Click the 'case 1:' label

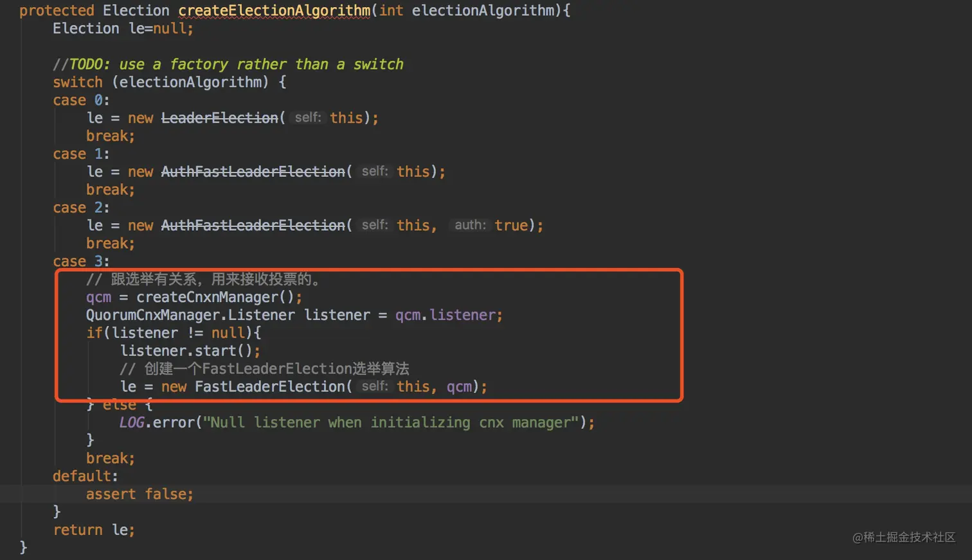[81, 154]
